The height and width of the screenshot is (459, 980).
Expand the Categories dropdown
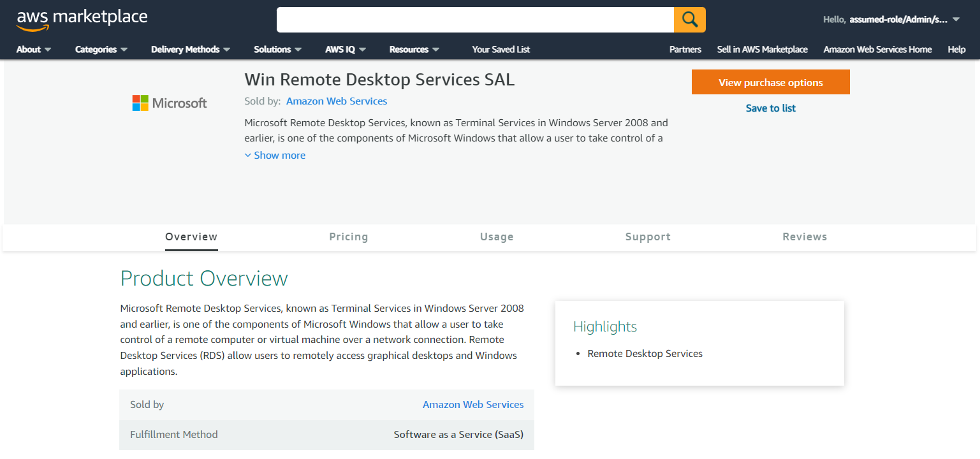[101, 50]
